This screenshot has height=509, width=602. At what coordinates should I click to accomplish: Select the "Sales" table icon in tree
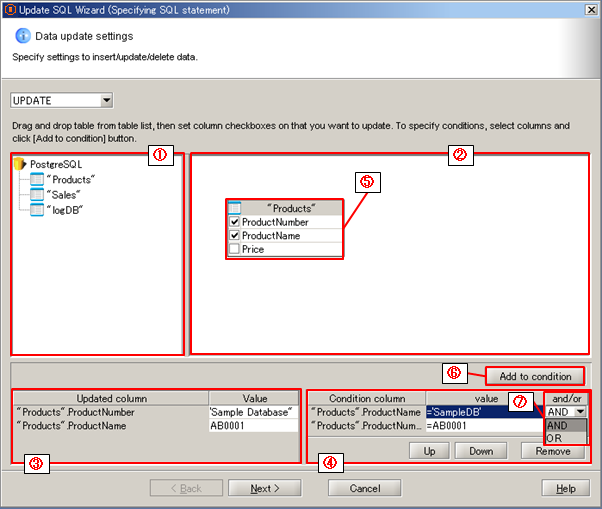[37, 194]
